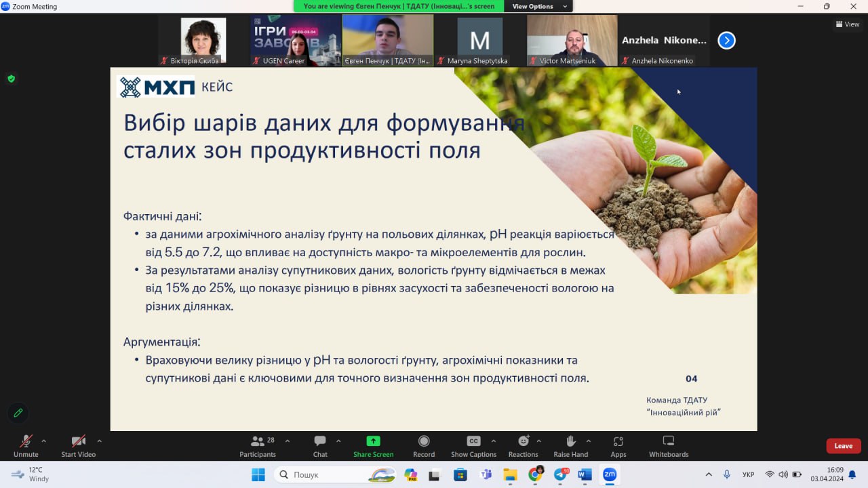Select Maryna Sheptytska's participant tile
Viewport: 868px width, 488px height.
click(480, 41)
